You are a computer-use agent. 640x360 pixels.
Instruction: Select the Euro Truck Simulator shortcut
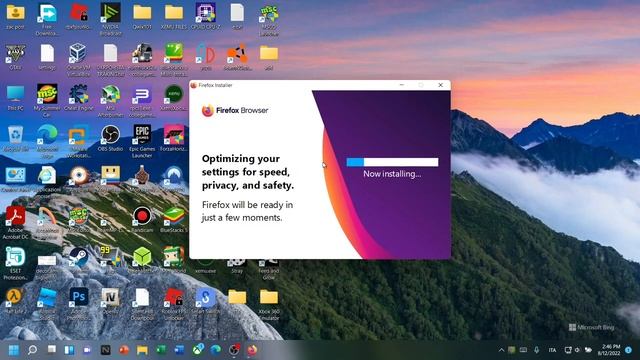pyautogui.click(x=142, y=60)
